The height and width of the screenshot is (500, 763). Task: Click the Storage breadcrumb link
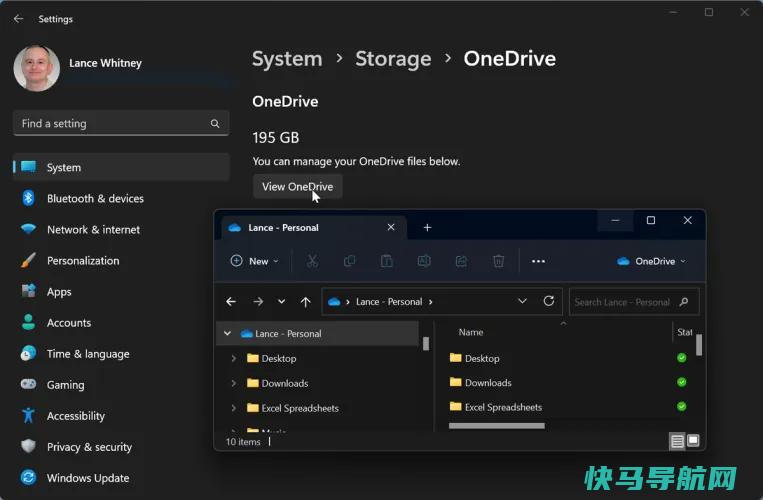pos(393,59)
